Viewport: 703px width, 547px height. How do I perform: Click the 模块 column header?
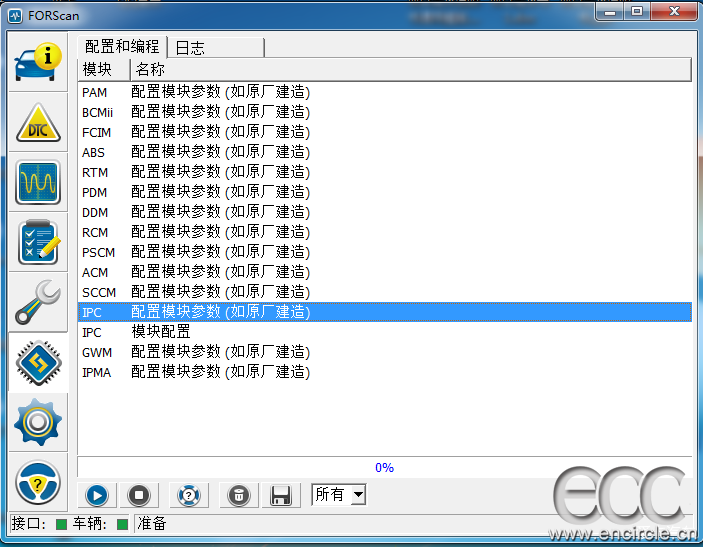pyautogui.click(x=104, y=69)
